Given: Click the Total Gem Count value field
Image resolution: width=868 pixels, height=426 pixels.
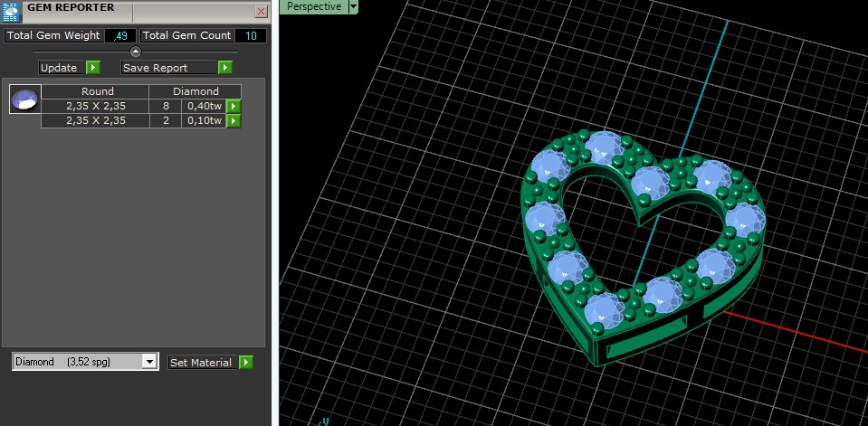Looking at the screenshot, I should click(x=251, y=36).
